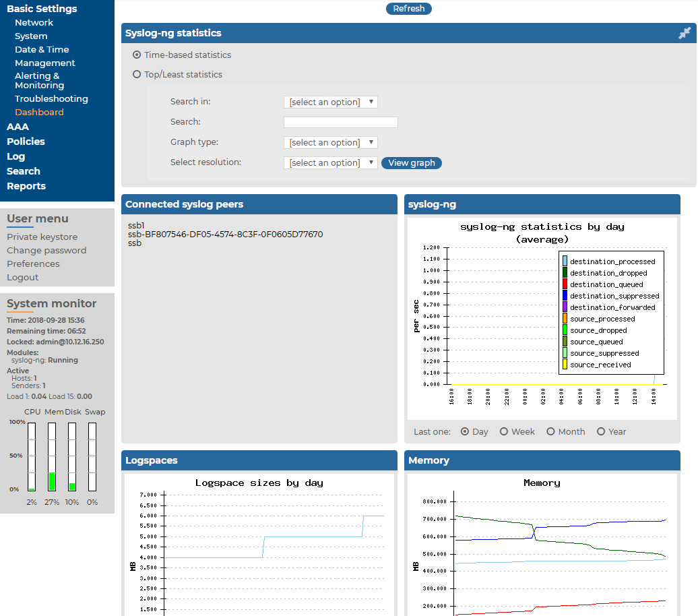Expand the Reports menu
698x616 pixels.
click(26, 186)
